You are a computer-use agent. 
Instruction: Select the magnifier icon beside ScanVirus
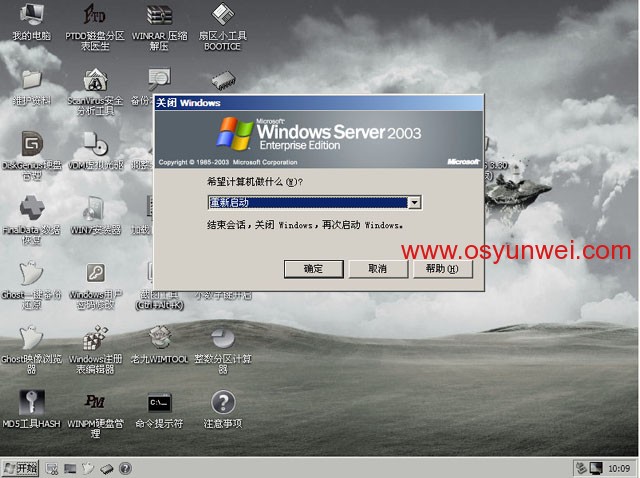159,79
